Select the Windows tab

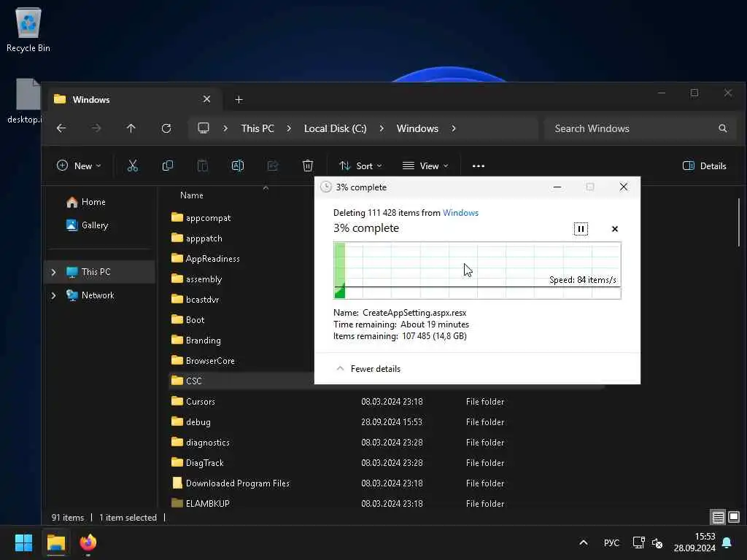pyautogui.click(x=133, y=99)
